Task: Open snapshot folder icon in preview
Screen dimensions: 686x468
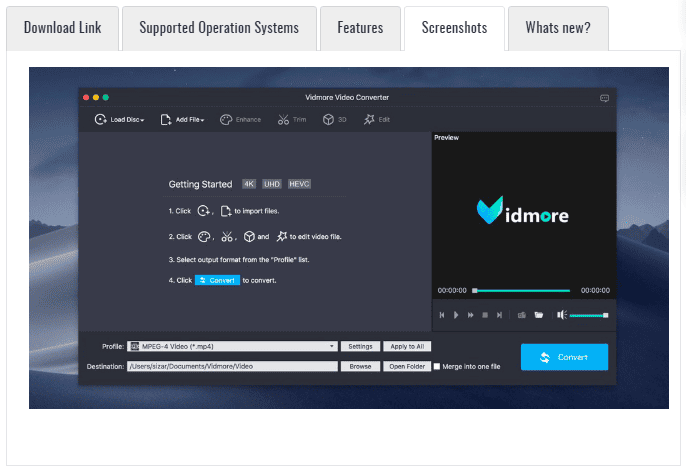Action: click(539, 315)
